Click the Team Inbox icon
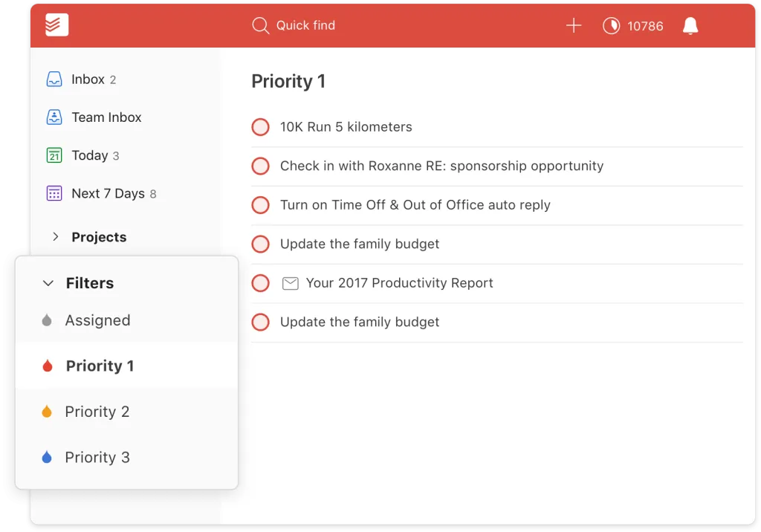Image resolution: width=761 pixels, height=532 pixels. tap(54, 117)
